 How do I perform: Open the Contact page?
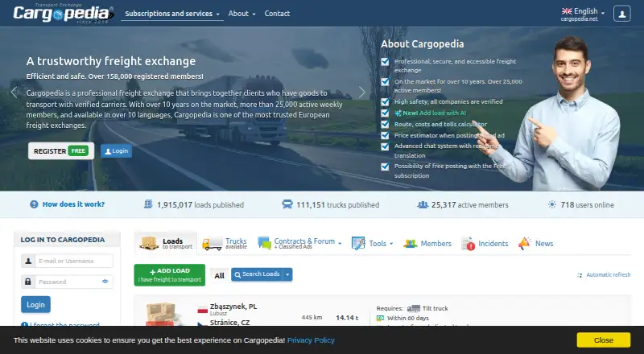277,14
